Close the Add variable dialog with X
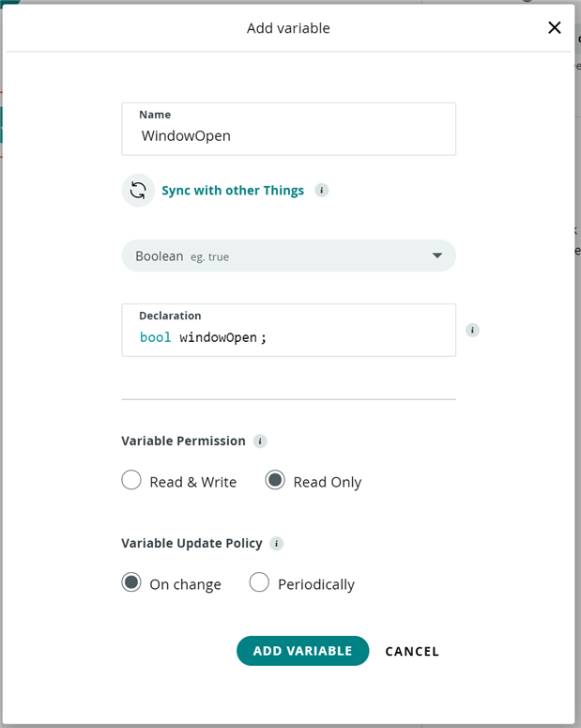Viewport: 581px width, 728px height. [555, 28]
